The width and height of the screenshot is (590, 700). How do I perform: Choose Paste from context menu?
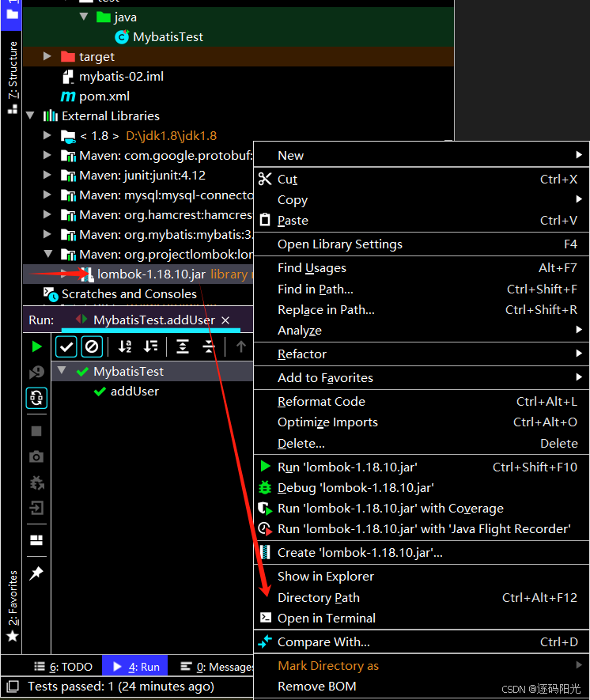(x=422, y=220)
